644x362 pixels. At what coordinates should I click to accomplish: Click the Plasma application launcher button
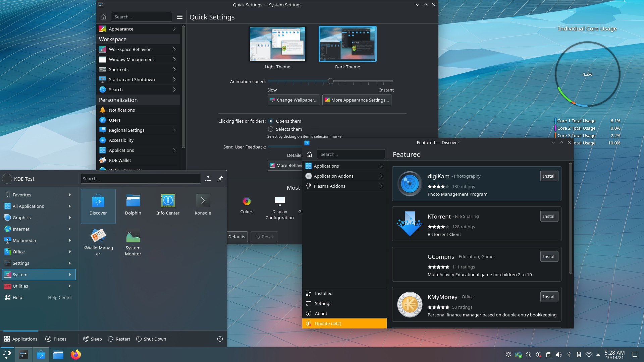pyautogui.click(x=7, y=354)
